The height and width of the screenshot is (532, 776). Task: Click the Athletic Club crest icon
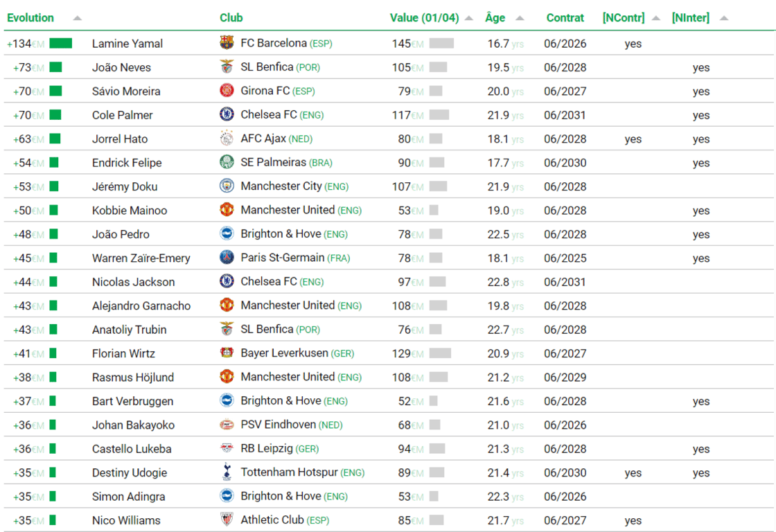click(x=227, y=520)
